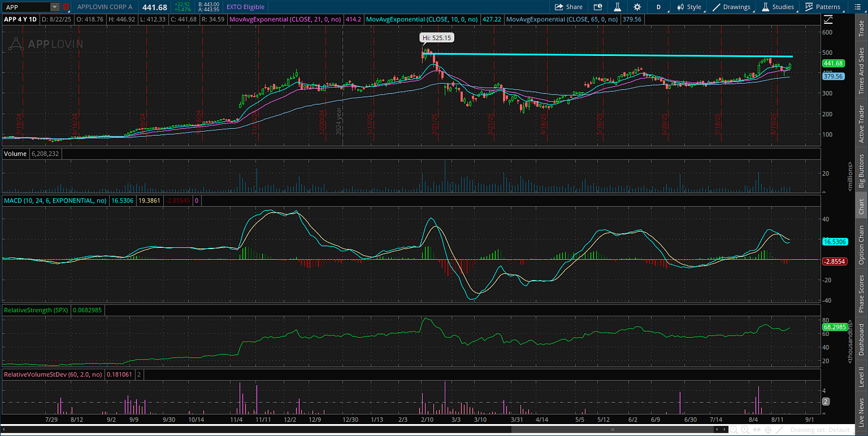Click the pencil-line icon of Drawings
868x436 pixels.
717,7
